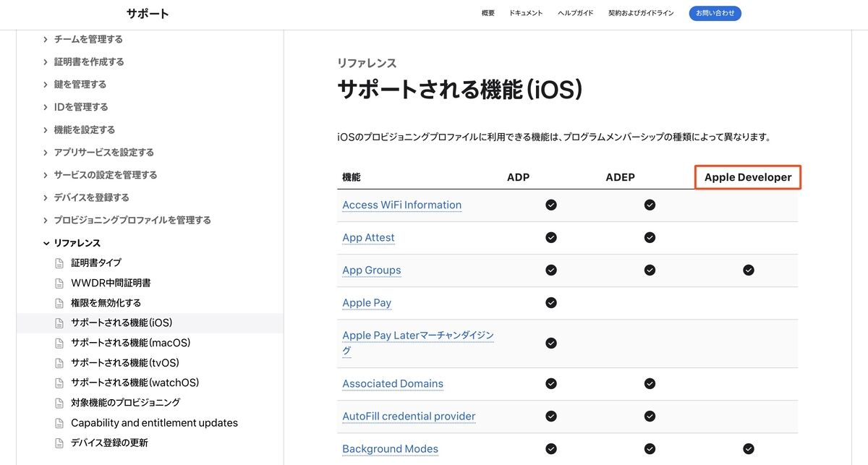
Task: Open the Associated Domains link
Action: point(393,383)
